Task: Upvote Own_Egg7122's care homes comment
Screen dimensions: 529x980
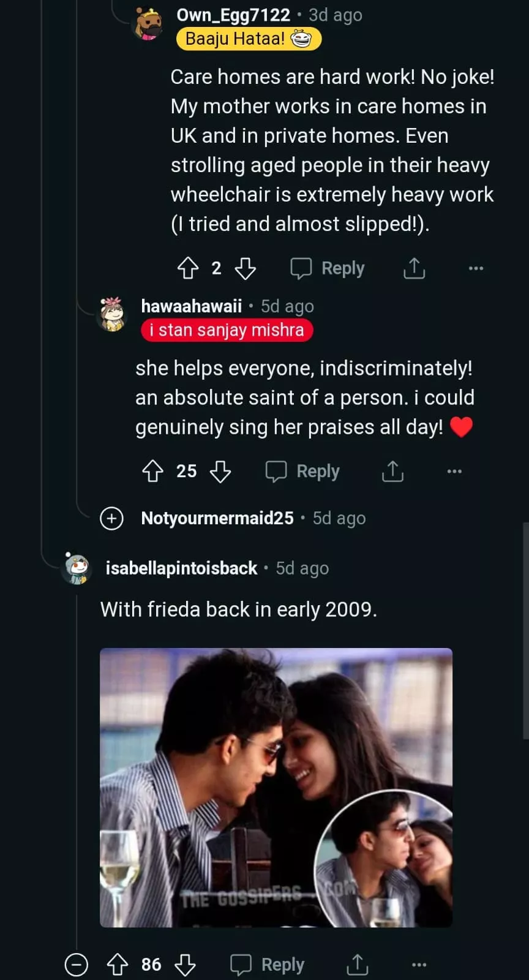Action: click(188, 268)
